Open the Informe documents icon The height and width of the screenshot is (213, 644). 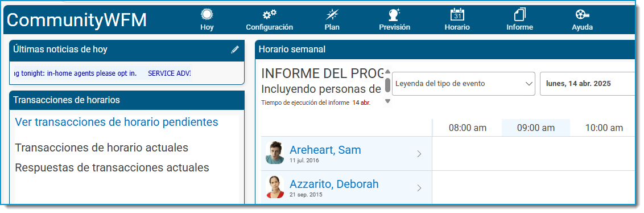point(519,14)
